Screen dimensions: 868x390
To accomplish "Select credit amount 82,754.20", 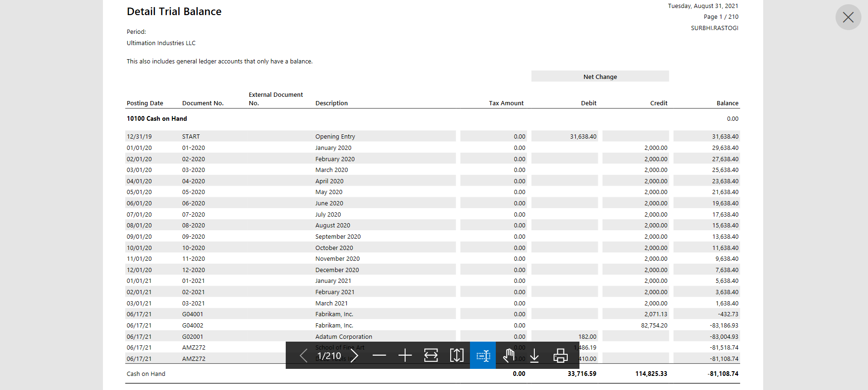I will coord(654,326).
